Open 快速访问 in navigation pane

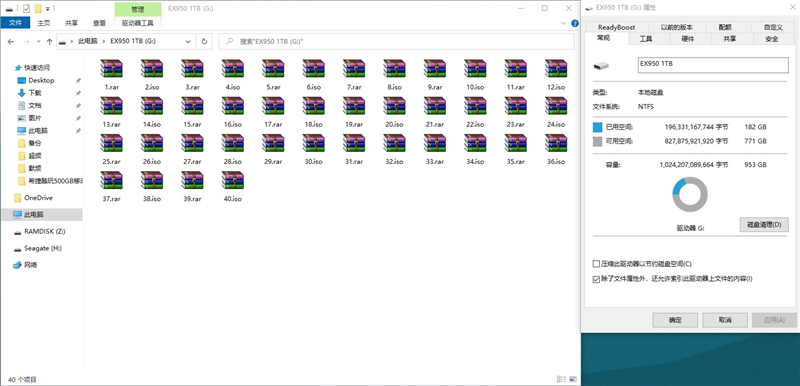pyautogui.click(x=37, y=67)
